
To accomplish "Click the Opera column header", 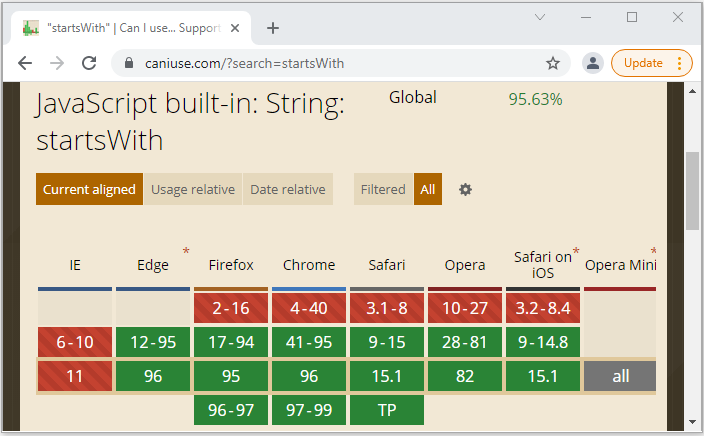I will [x=465, y=265].
